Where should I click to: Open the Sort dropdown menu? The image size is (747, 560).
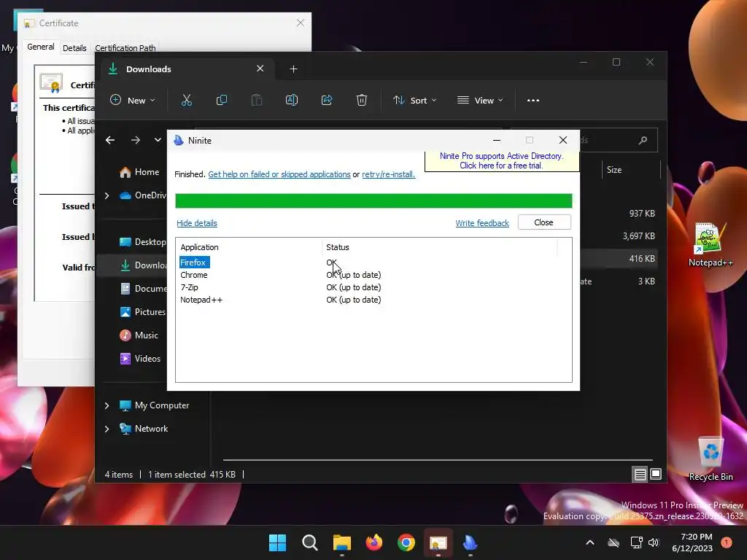415,100
